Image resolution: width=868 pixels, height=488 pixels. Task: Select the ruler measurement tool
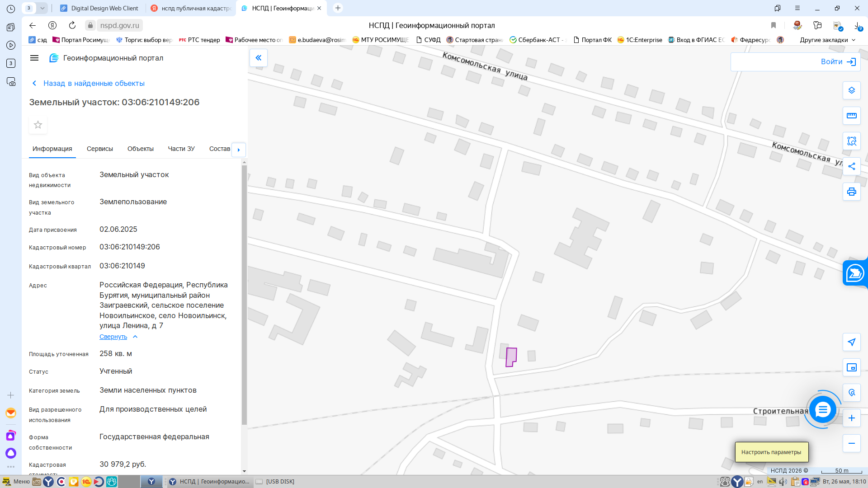point(851,116)
